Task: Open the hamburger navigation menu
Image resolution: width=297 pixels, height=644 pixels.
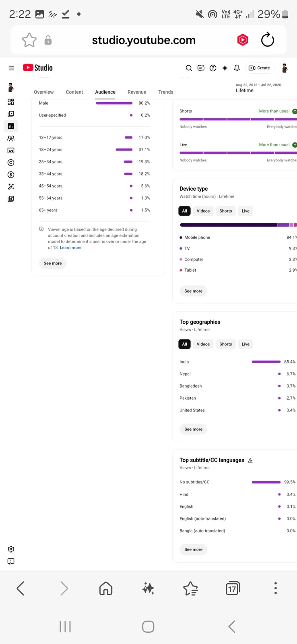Action: pos(11,68)
